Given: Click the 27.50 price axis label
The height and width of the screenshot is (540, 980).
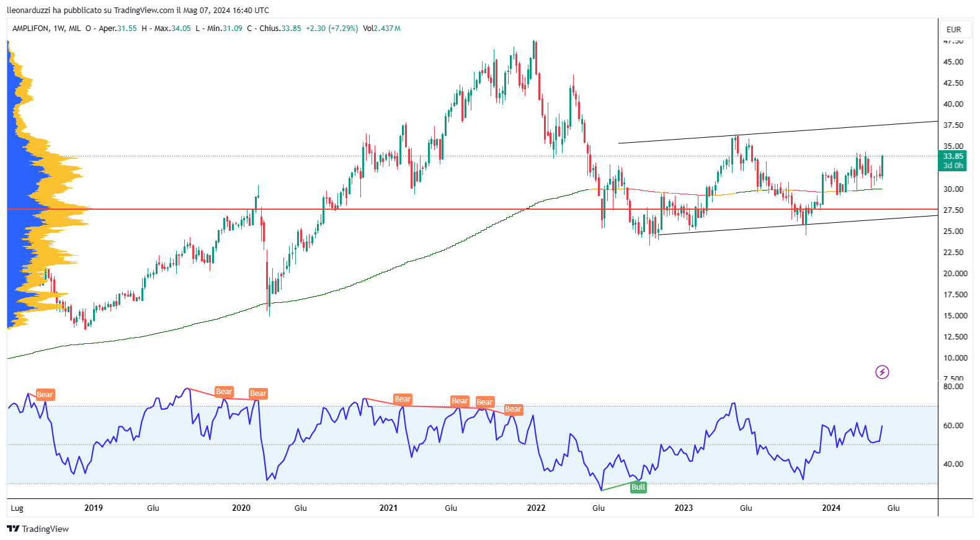Looking at the screenshot, I should click(953, 210).
